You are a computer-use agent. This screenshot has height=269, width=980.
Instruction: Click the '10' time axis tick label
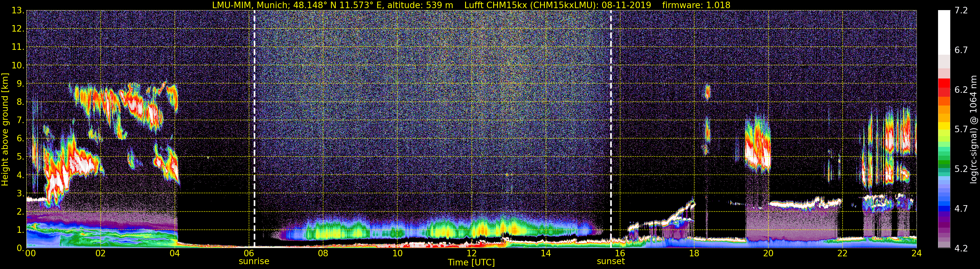pyautogui.click(x=397, y=254)
